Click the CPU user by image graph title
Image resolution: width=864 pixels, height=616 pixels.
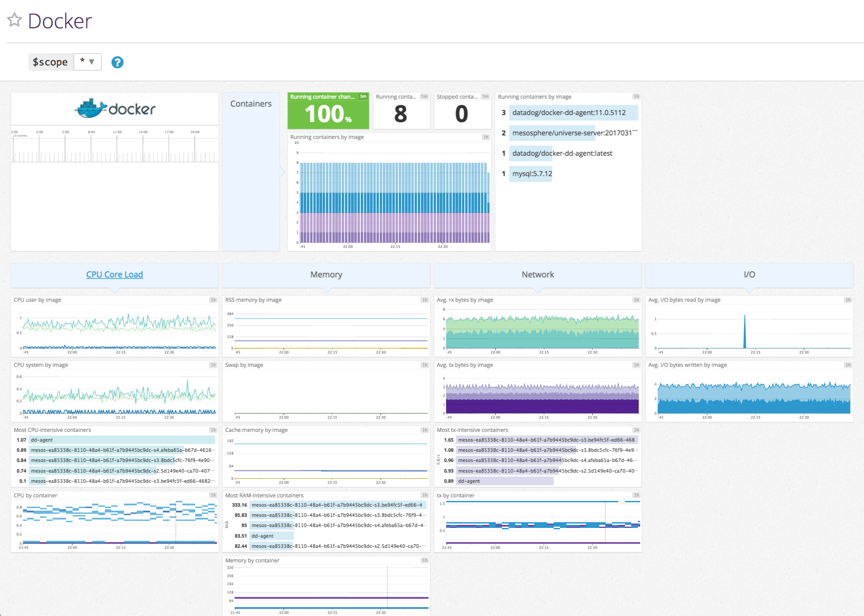point(37,300)
